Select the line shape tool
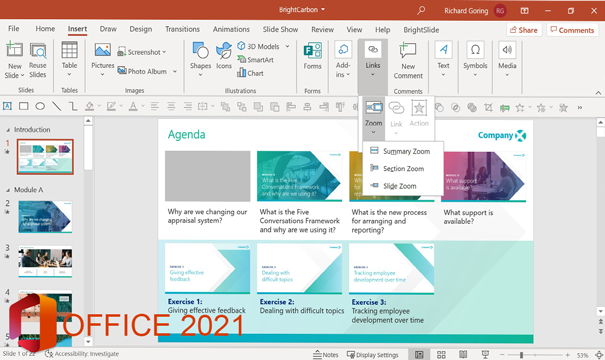The image size is (605, 360). coord(57,106)
